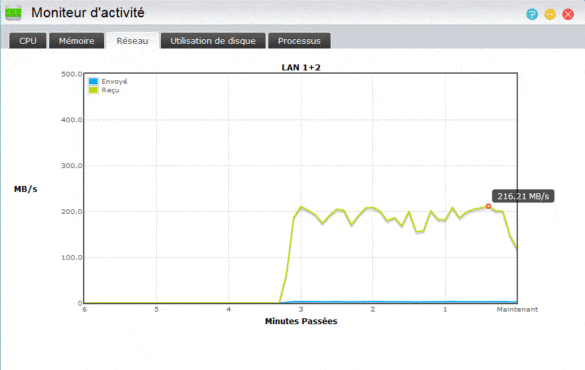585x370 pixels.
Task: Minimize using the yellow round button
Action: pos(550,15)
